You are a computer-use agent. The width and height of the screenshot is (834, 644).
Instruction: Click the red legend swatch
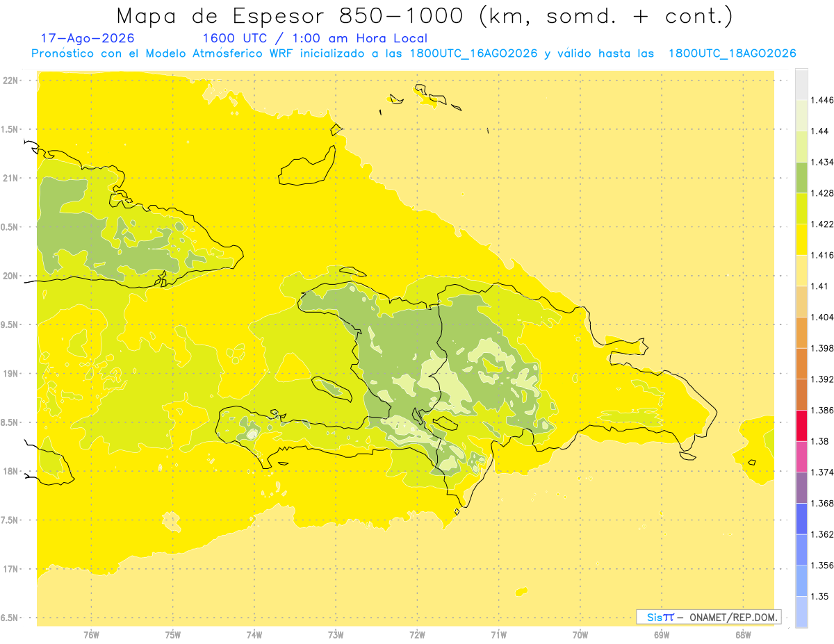point(801,426)
